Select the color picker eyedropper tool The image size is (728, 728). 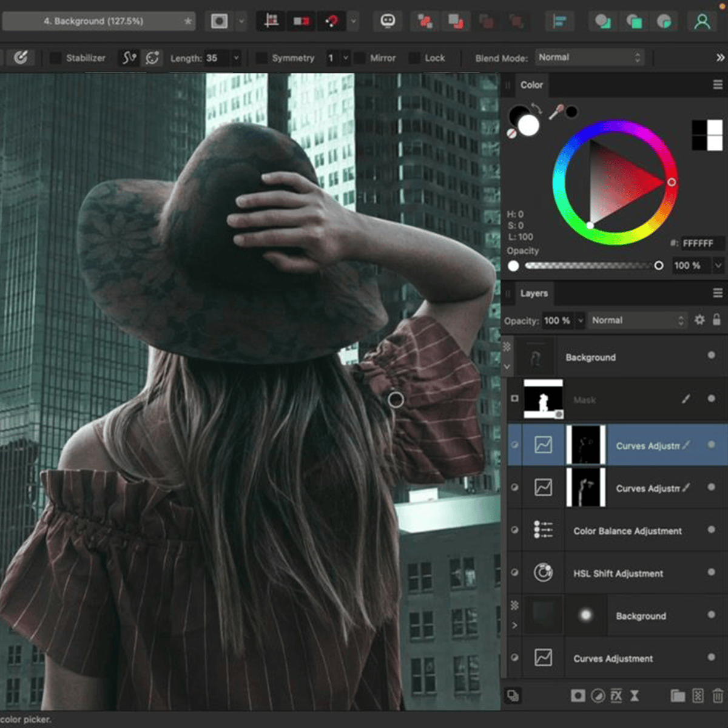pos(556,112)
